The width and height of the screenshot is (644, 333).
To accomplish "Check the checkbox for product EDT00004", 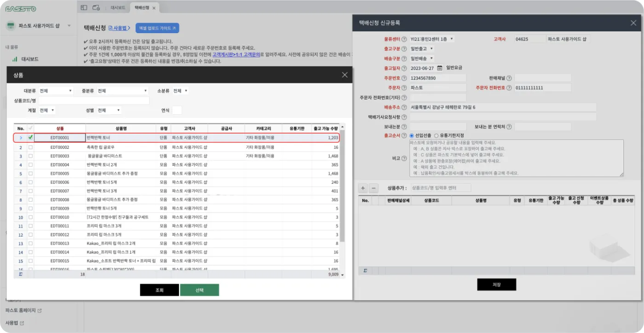I will (30, 165).
